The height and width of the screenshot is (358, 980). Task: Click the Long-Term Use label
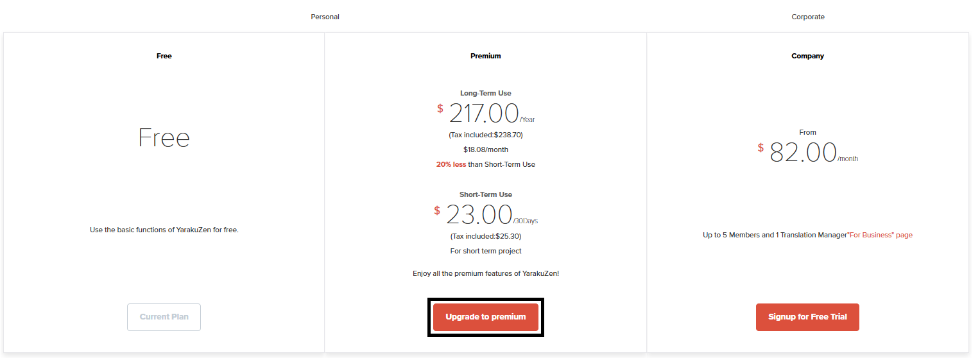(486, 93)
